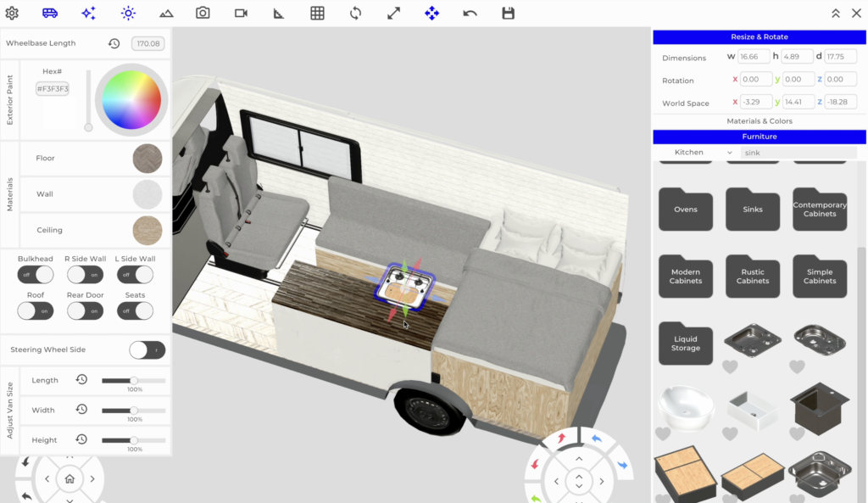Click the sparkle effects icon
The image size is (868, 503).
coord(88,13)
